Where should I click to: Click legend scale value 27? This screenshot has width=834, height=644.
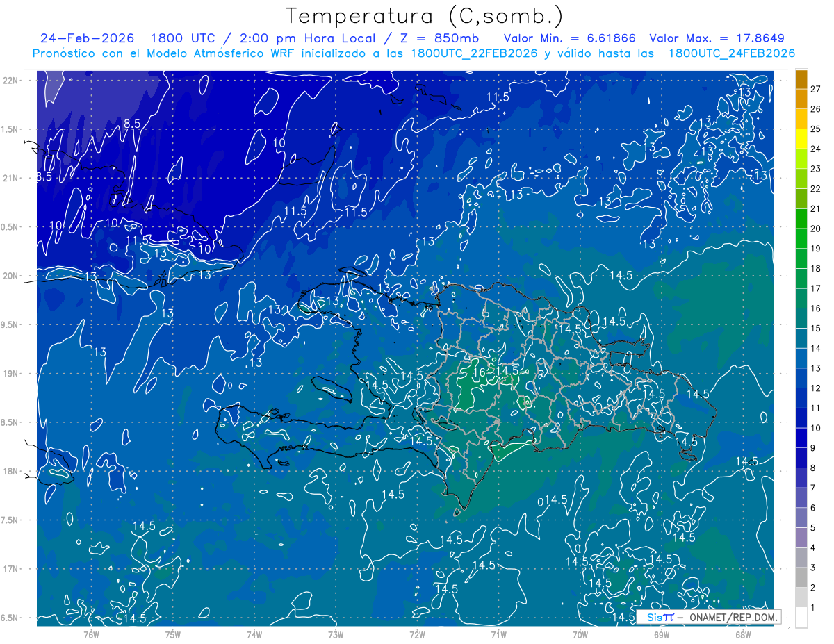pos(815,89)
